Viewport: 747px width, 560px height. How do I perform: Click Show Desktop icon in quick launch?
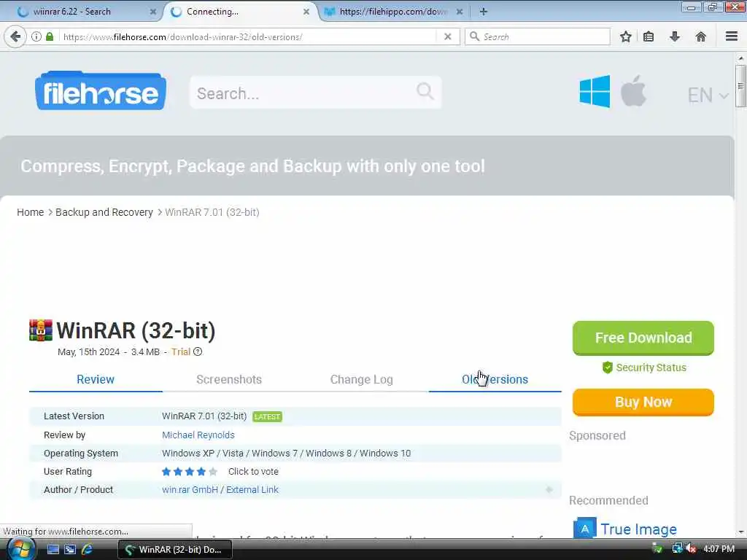53,550
